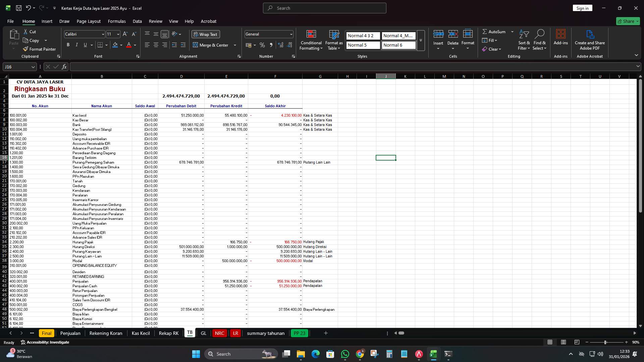
Task: Expand the Fill Color dropdown arrow
Action: click(121, 45)
